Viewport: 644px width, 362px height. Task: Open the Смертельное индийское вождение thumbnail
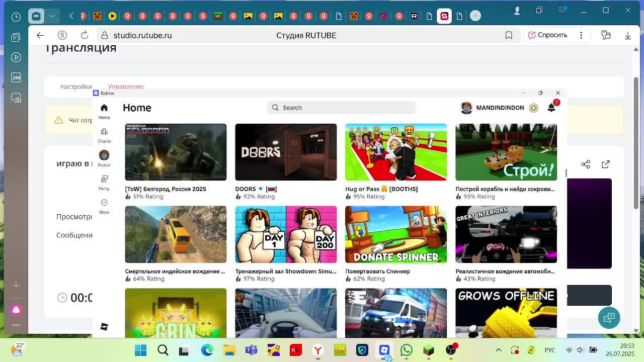[176, 234]
